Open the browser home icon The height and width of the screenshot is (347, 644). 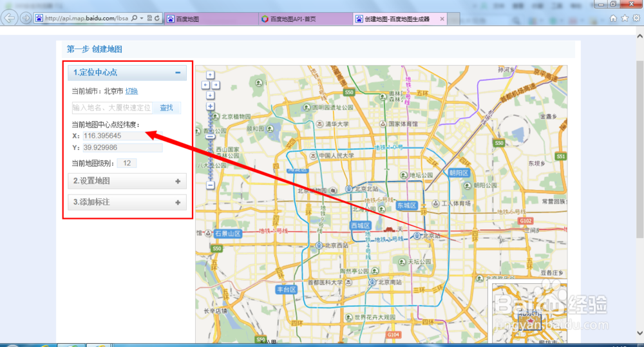(x=613, y=18)
